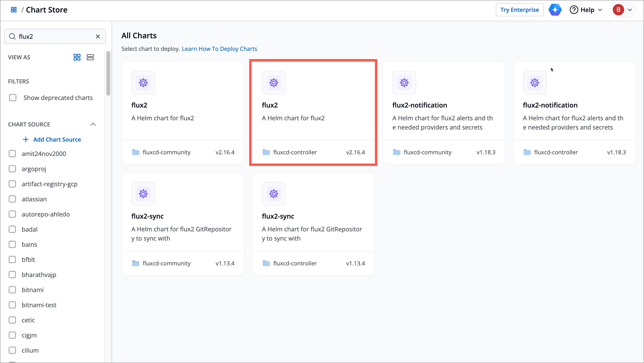The width and height of the screenshot is (644, 363).
Task: Click helm icon on flux2-sync fluxcd-community card
Action: click(x=143, y=194)
